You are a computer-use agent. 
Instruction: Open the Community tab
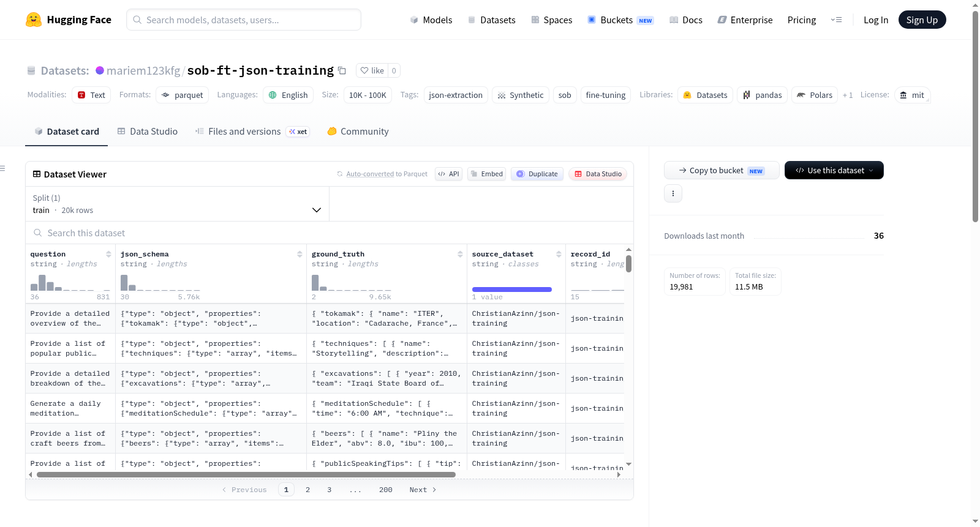(358, 131)
